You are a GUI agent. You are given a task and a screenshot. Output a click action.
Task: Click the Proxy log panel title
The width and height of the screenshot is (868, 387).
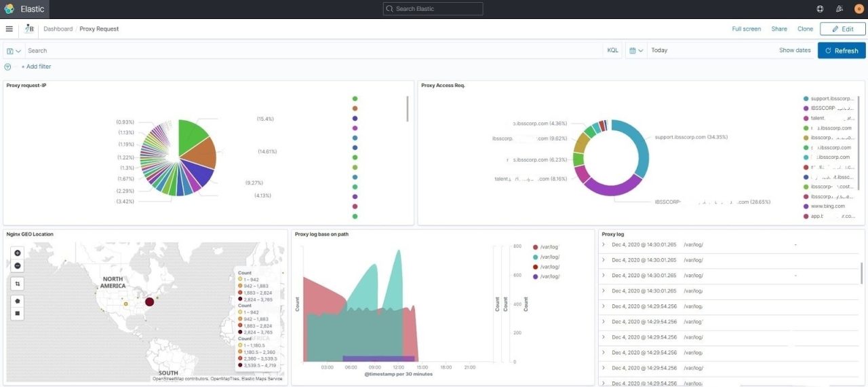pos(612,234)
